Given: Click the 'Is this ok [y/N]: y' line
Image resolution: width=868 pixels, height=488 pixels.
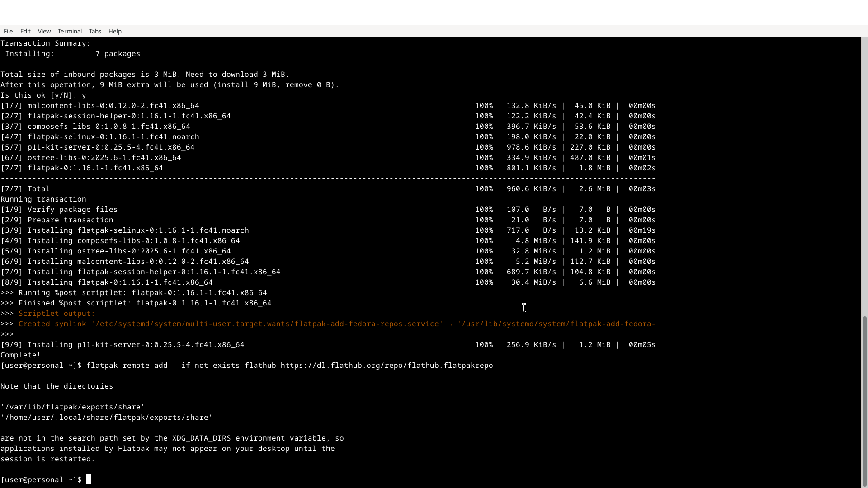Looking at the screenshot, I should pyautogui.click(x=43, y=95).
